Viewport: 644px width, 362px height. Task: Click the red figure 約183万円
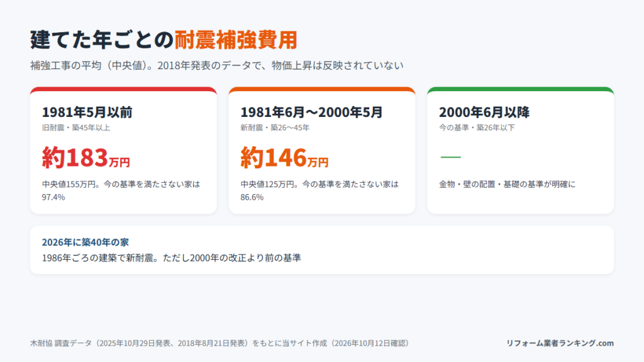tap(86, 158)
